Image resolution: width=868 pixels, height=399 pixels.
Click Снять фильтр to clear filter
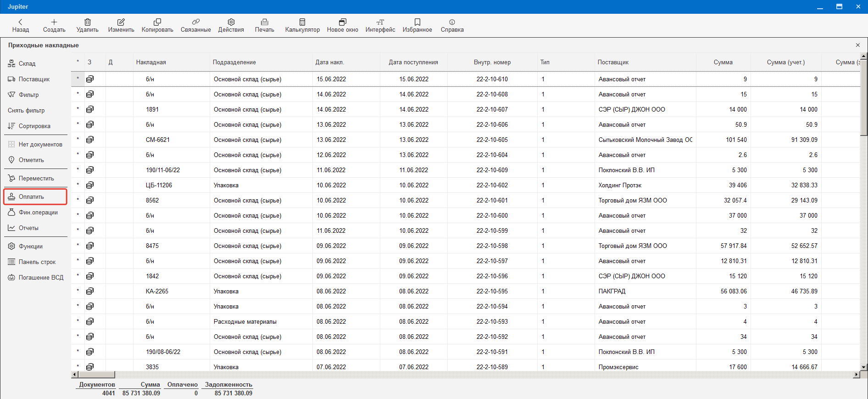coord(26,110)
